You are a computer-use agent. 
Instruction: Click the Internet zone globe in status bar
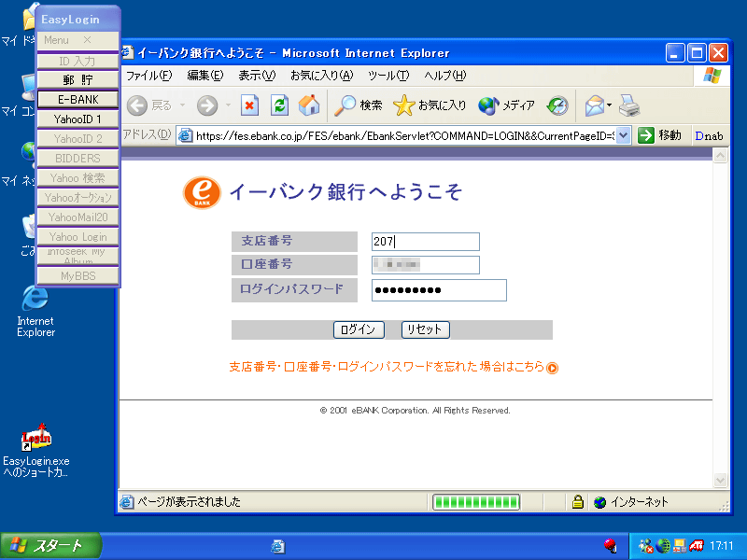point(599,502)
